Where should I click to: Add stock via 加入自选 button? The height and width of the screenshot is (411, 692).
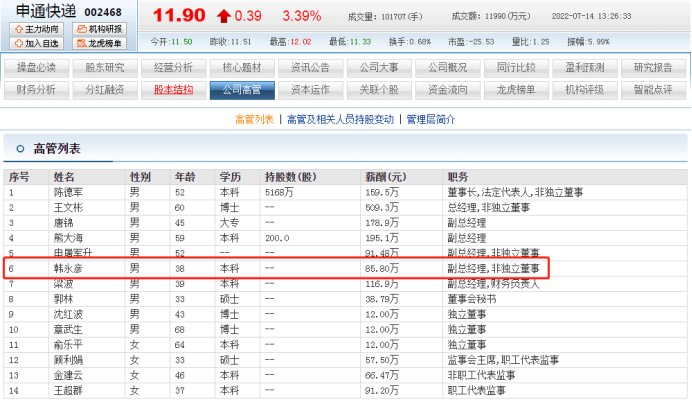click(x=37, y=43)
